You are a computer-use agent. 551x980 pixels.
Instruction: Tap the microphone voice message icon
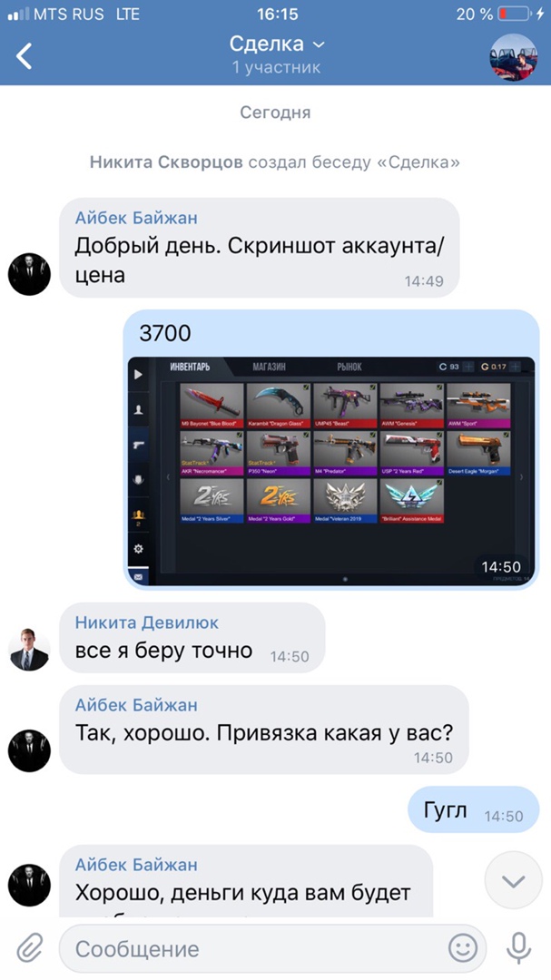click(x=518, y=948)
